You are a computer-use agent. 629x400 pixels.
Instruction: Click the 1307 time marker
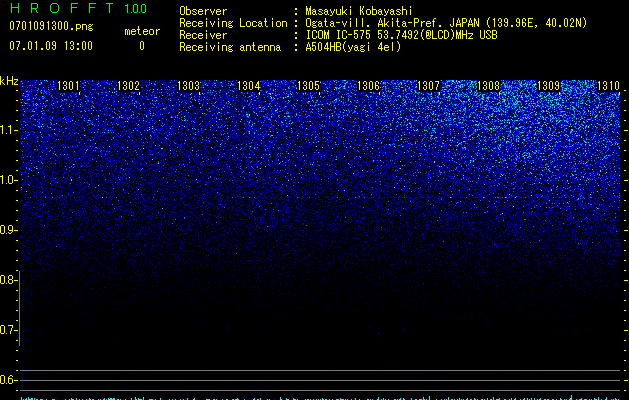(x=428, y=86)
